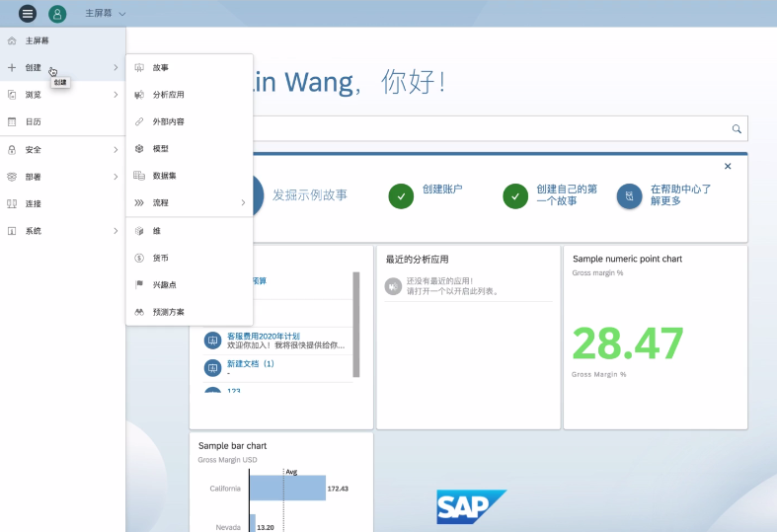Click the 流程 triple-arrow icon

pos(139,202)
